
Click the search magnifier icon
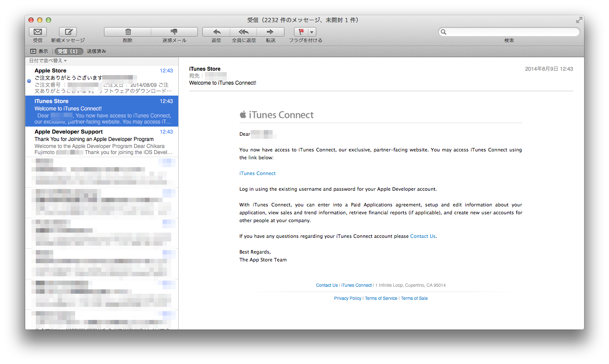pos(443,32)
